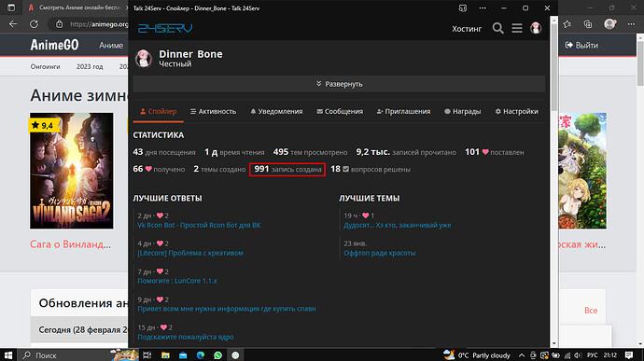The height and width of the screenshot is (361, 644).
Task: Click the '18 вопросов решены' statistic
Action: (371, 169)
